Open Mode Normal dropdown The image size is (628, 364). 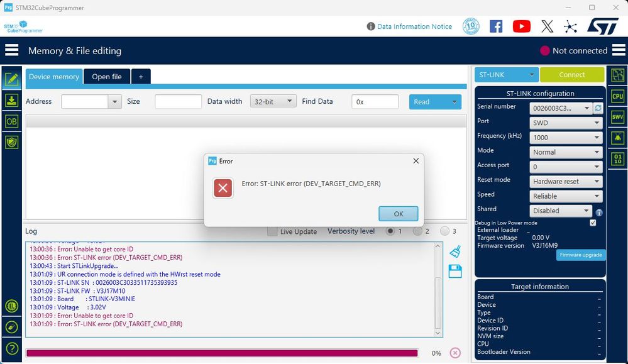(566, 152)
